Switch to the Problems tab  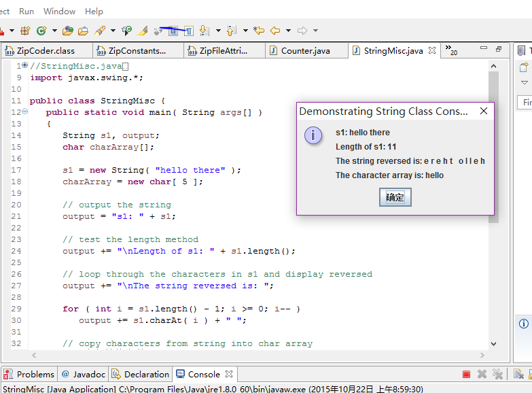click(29, 375)
